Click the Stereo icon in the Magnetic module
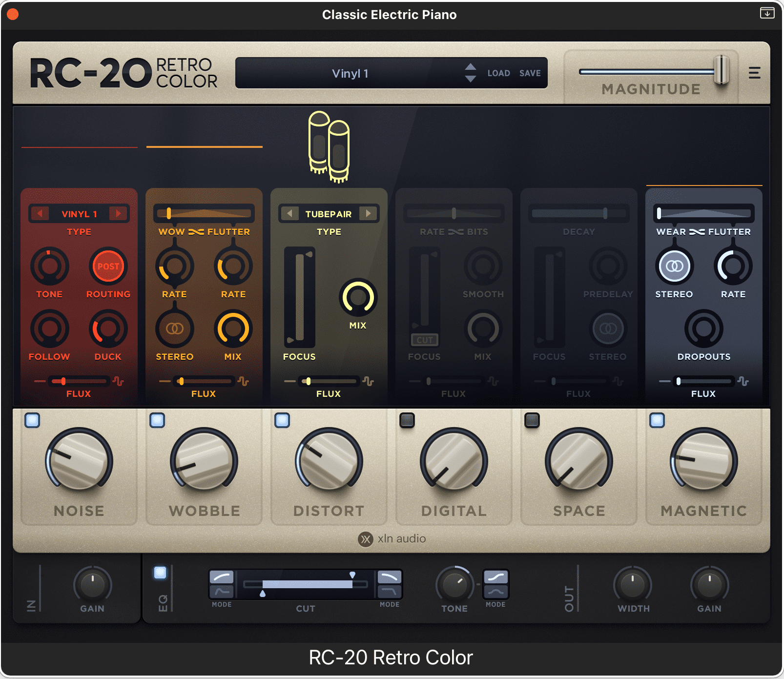The height and width of the screenshot is (679, 784). pos(674,267)
